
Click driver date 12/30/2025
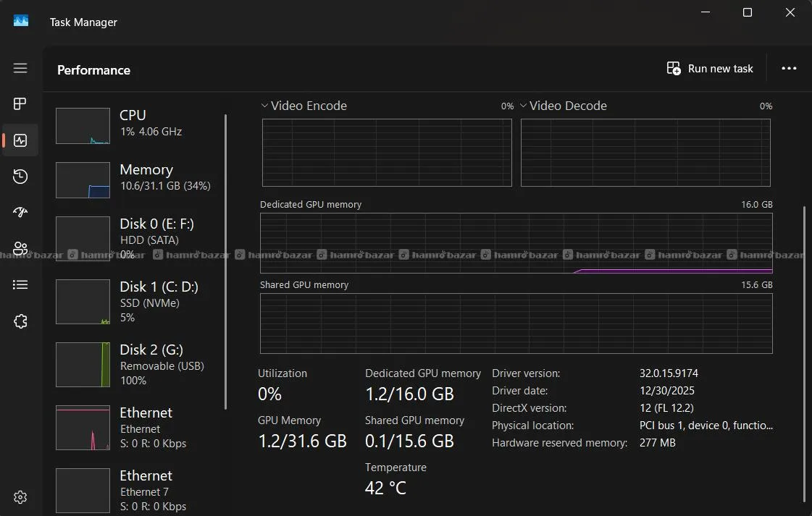click(x=667, y=391)
